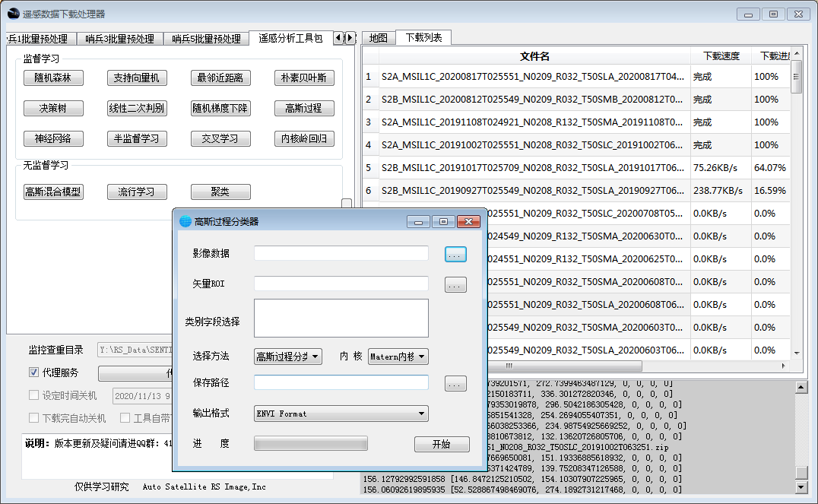Open the 内核 Matern dropdown
818x504 pixels.
coord(398,357)
